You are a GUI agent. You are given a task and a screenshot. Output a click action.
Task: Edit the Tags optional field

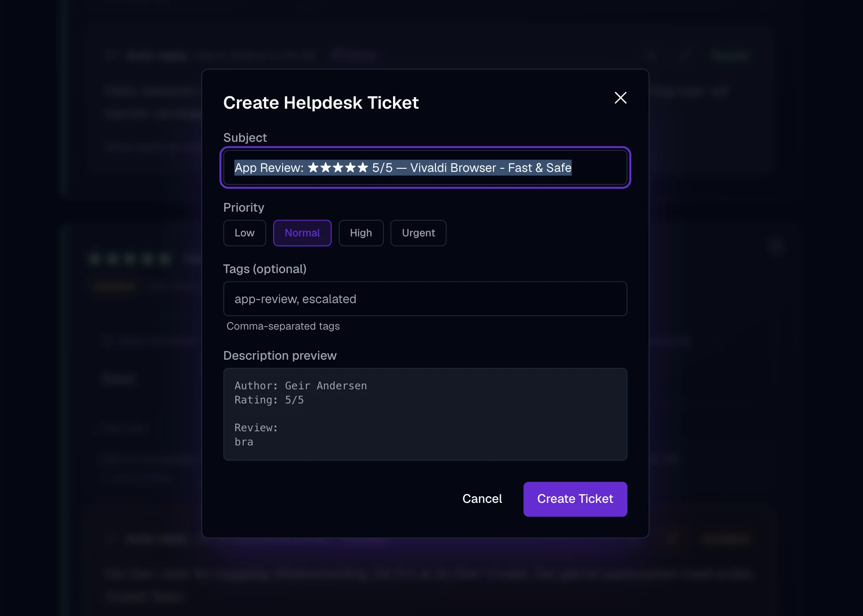425,299
